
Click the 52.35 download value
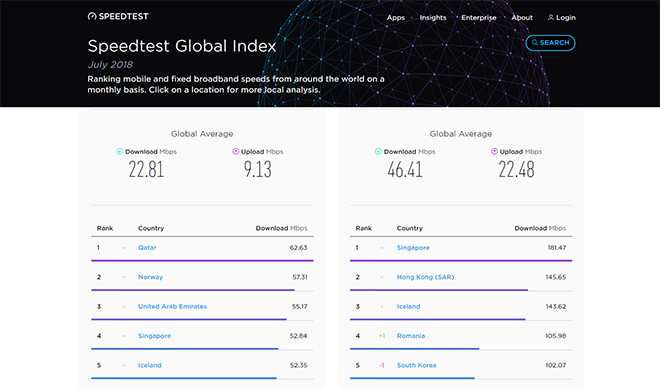point(299,365)
